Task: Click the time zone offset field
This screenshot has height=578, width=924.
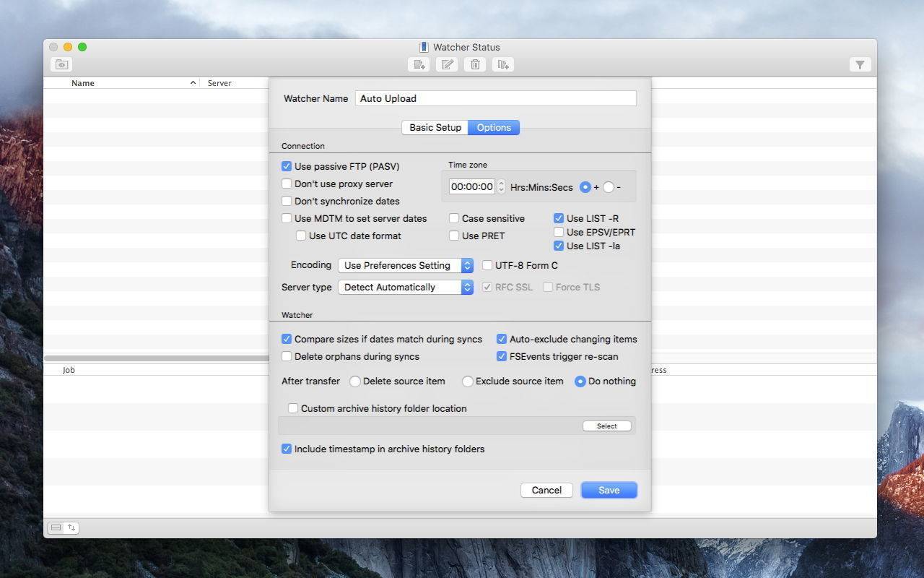Action: click(472, 186)
